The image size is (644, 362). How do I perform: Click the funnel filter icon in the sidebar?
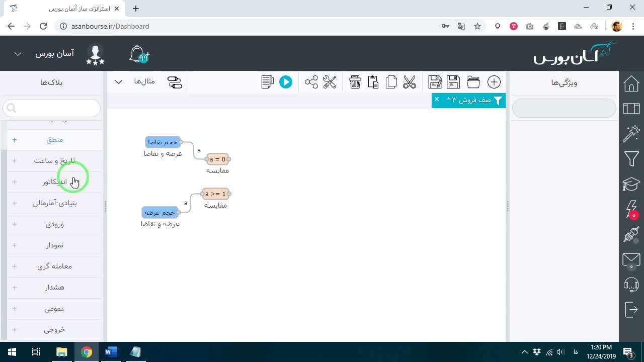point(631,159)
